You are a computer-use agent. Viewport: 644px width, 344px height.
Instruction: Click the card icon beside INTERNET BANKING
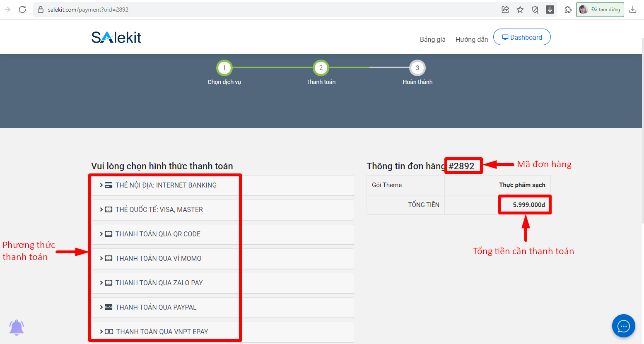pos(109,185)
